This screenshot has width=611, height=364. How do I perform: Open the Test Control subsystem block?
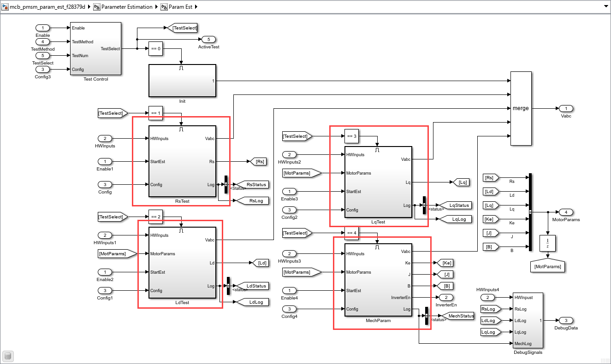(x=95, y=48)
